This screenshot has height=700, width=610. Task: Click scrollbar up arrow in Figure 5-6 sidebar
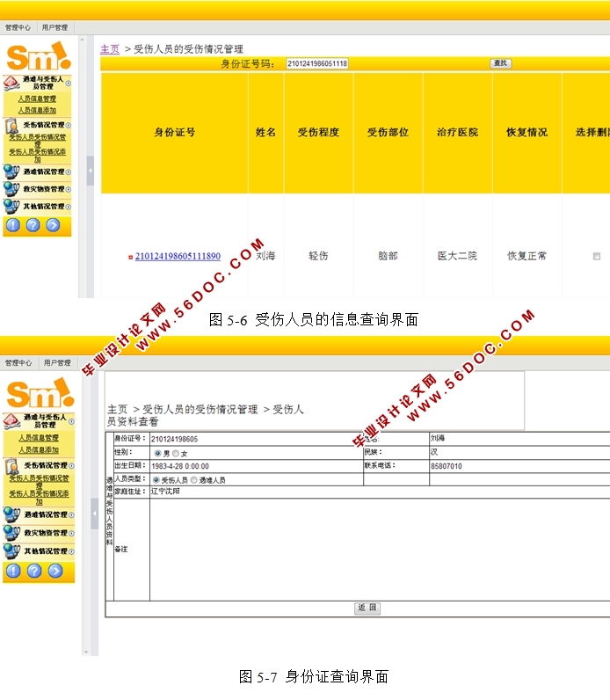[x=82, y=40]
